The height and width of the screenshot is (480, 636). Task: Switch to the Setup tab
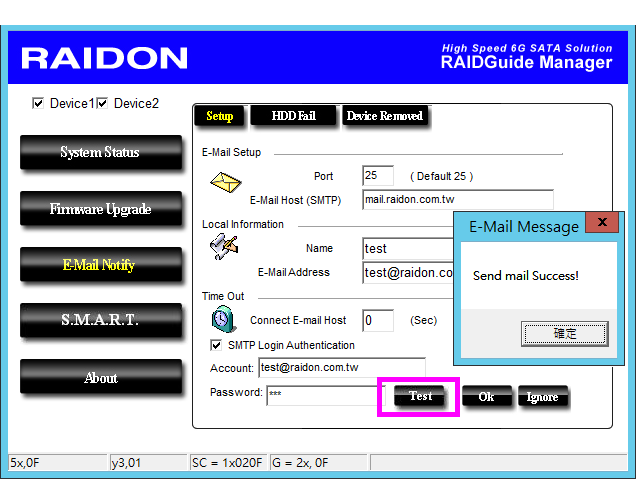219,116
